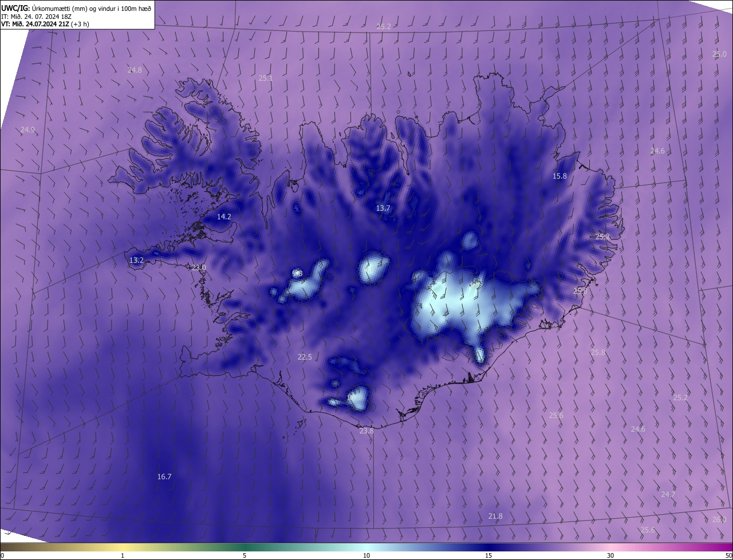Pick the 25.1 value label on the map
Screen dimensions: 733x560
tap(266, 78)
